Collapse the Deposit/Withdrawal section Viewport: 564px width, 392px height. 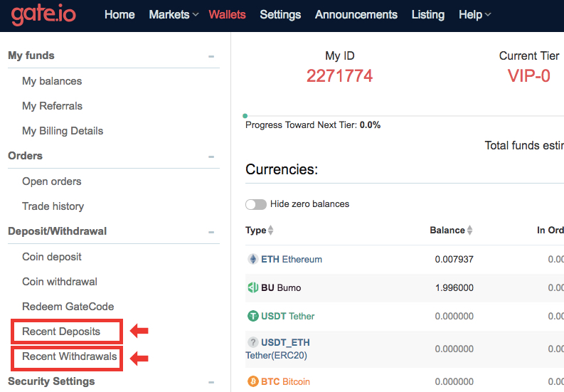211,232
